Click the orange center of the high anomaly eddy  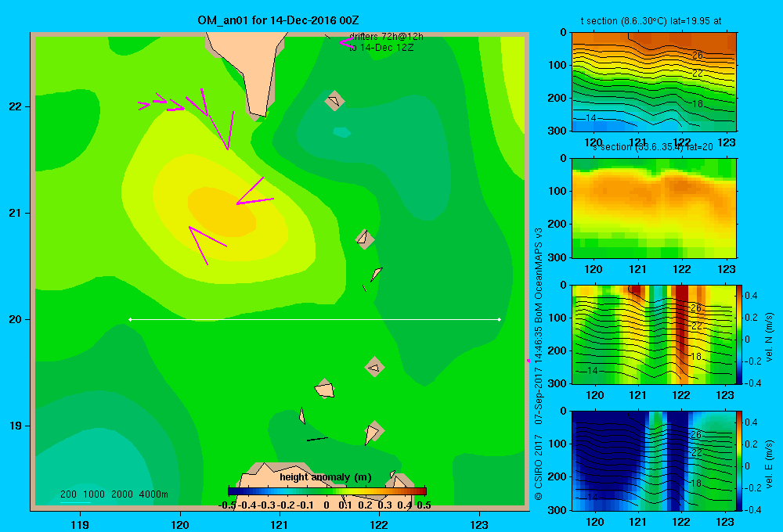point(222,212)
